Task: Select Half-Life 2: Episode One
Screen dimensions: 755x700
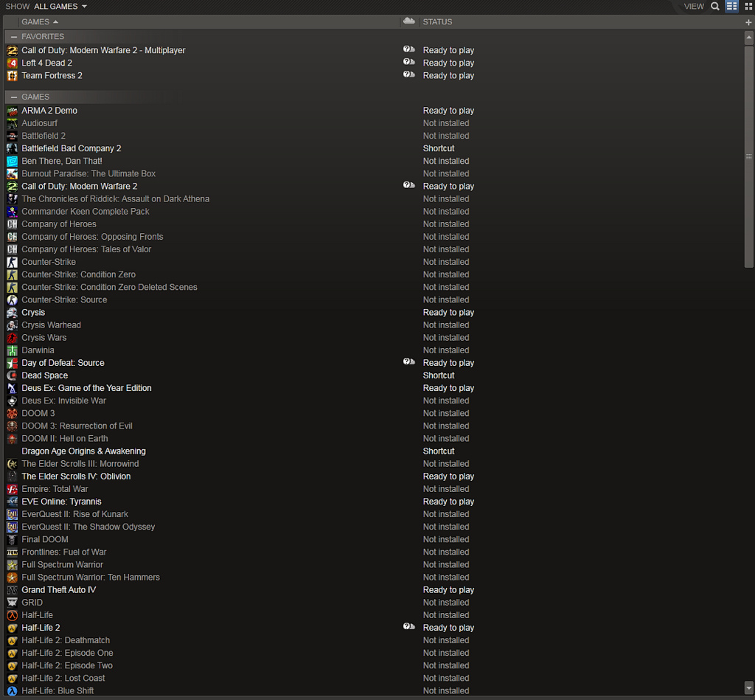Action: (67, 653)
